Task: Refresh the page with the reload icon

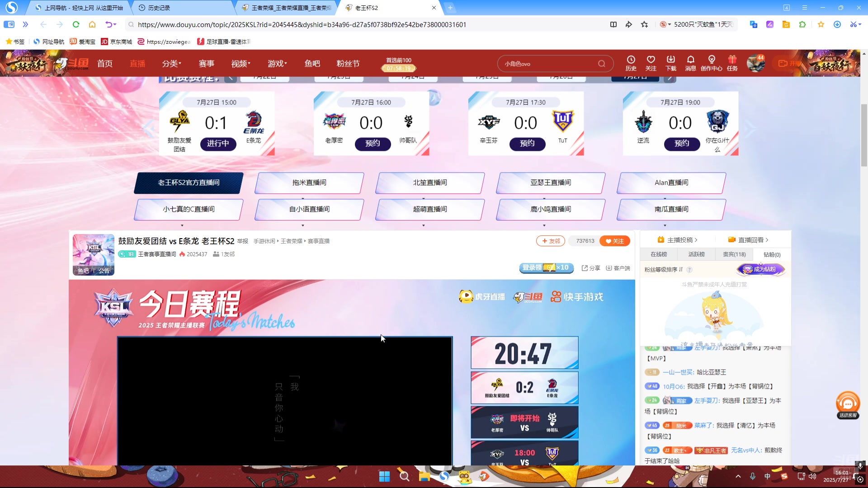Action: [76, 24]
